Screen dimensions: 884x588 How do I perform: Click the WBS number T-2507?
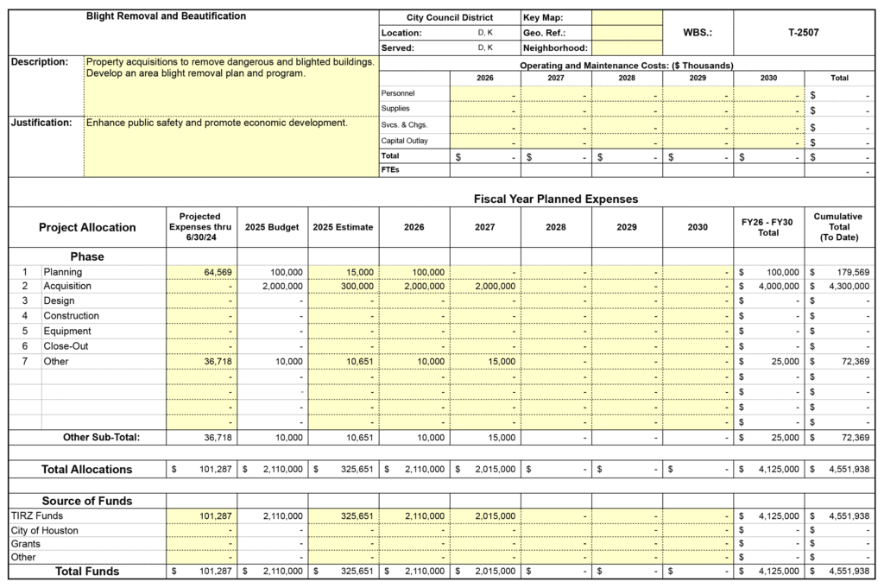tap(803, 33)
